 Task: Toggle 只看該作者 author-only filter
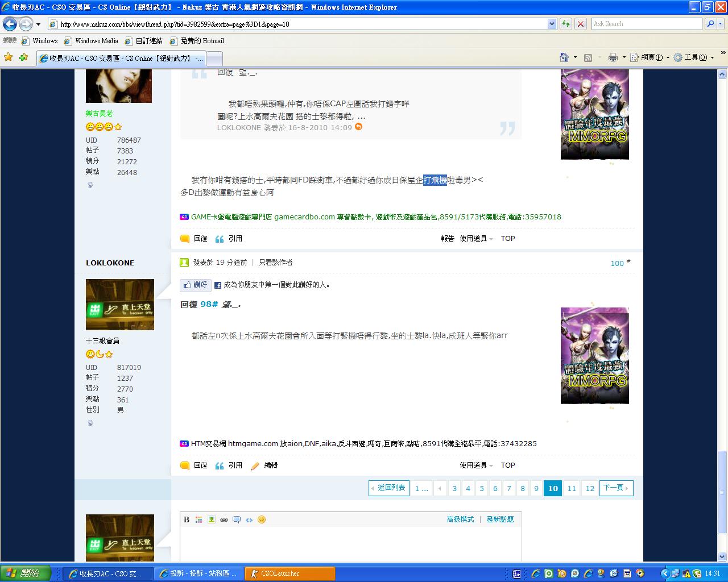(275, 263)
